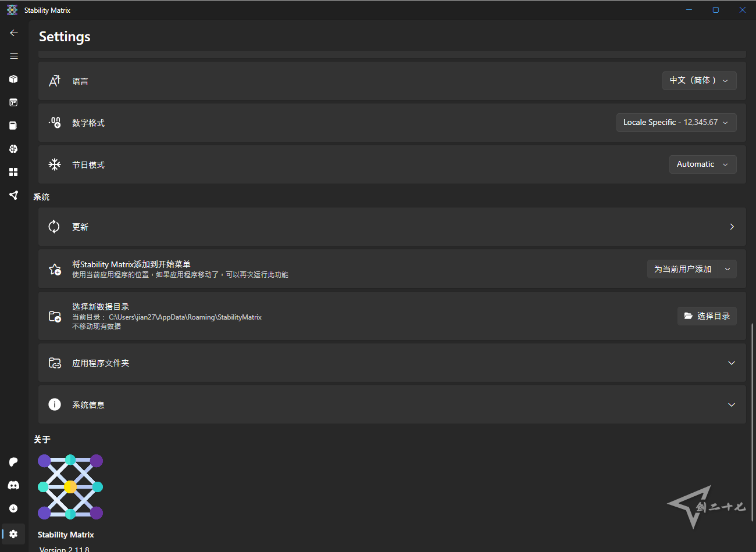The image size is (756, 552).
Task: Open the Inference page in the sidebar
Action: point(13,102)
